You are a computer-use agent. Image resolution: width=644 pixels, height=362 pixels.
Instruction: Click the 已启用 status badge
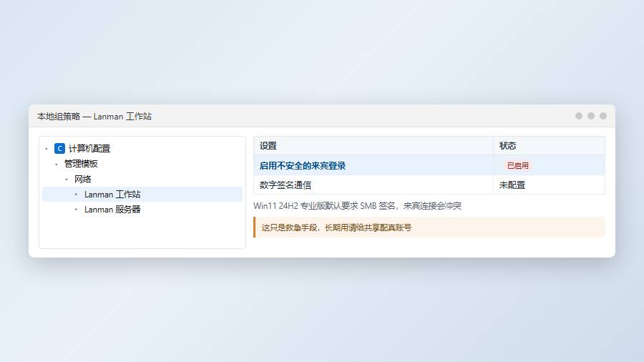click(x=517, y=166)
